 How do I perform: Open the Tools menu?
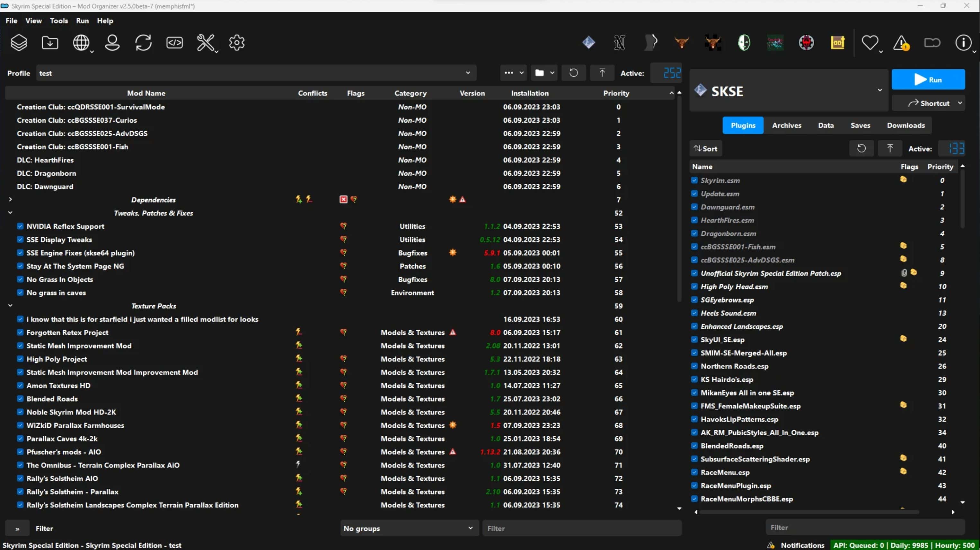[59, 21]
